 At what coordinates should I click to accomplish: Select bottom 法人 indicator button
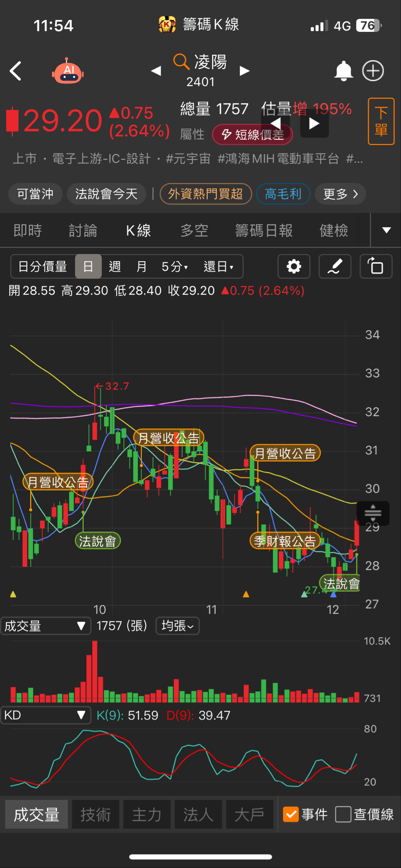pos(198,814)
